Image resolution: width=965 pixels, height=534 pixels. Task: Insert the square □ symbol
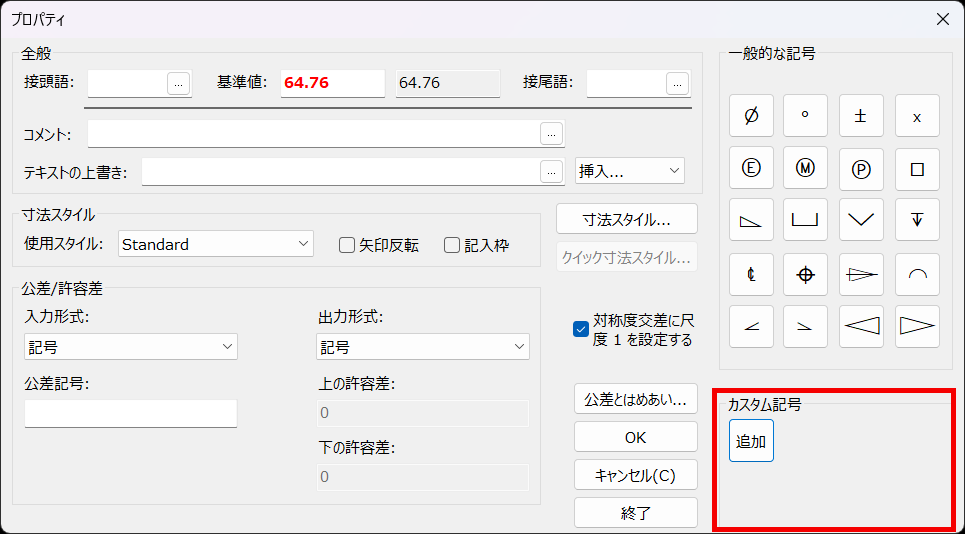pos(917,169)
